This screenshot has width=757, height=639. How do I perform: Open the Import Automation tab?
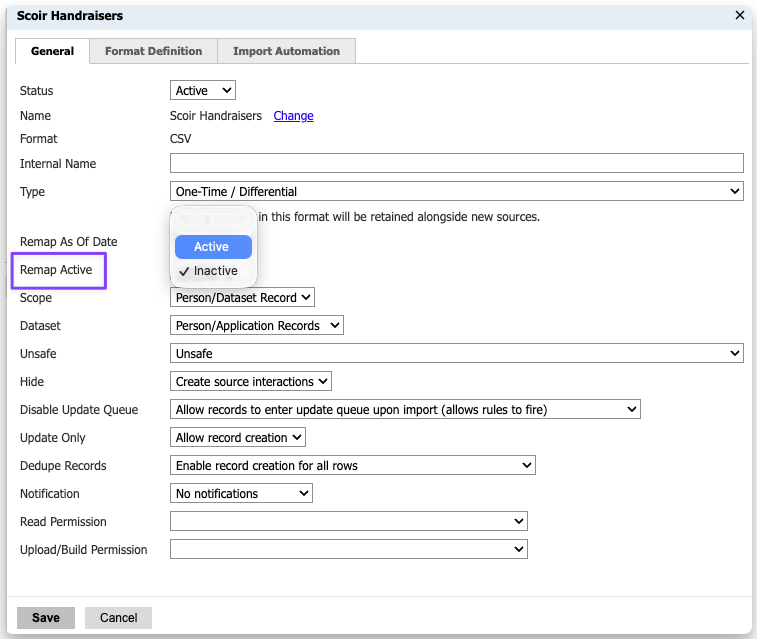click(x=286, y=51)
